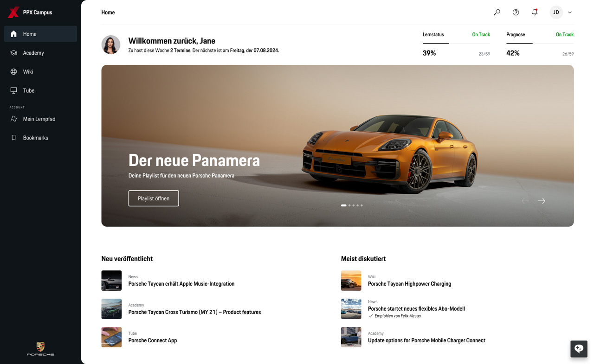Click the Lernstatus label

tap(433, 35)
